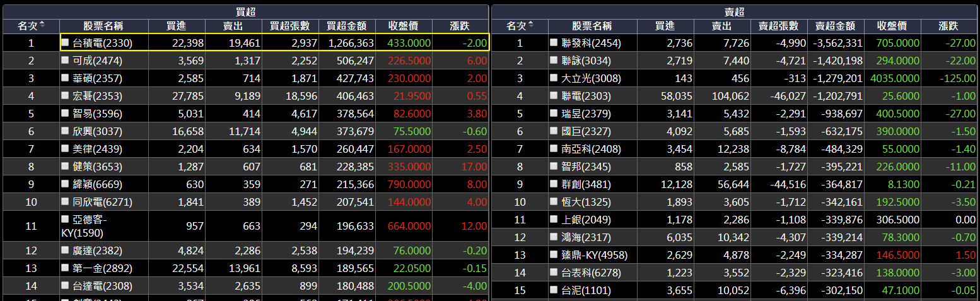980x301 pixels.
Task: Select the 群創(3481) checkbox
Action: coord(554,184)
